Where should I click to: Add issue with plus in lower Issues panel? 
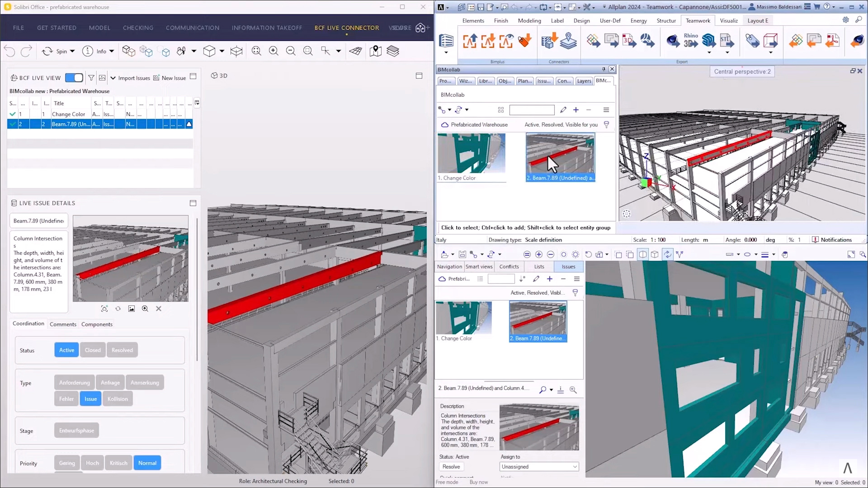pos(550,279)
